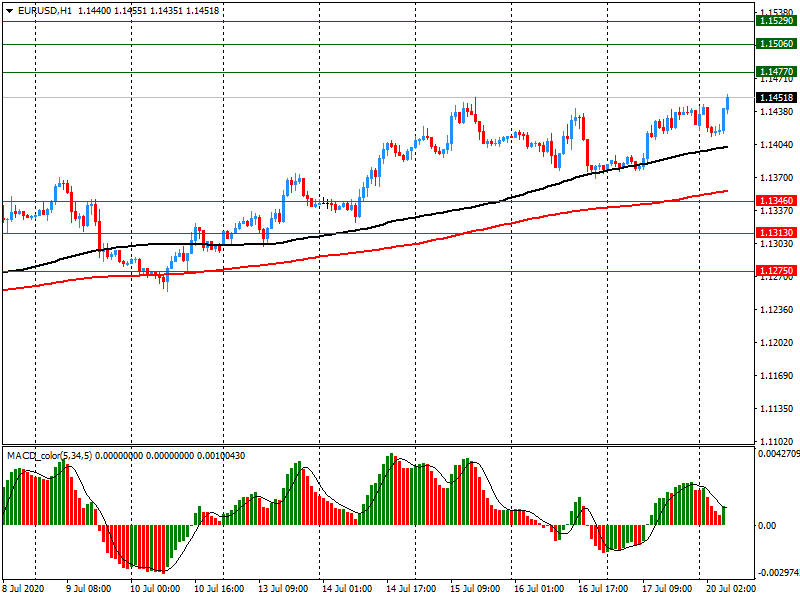The image size is (800, 600).
Task: Click the 17 Jul 09:00 time label
Action: 667,589
